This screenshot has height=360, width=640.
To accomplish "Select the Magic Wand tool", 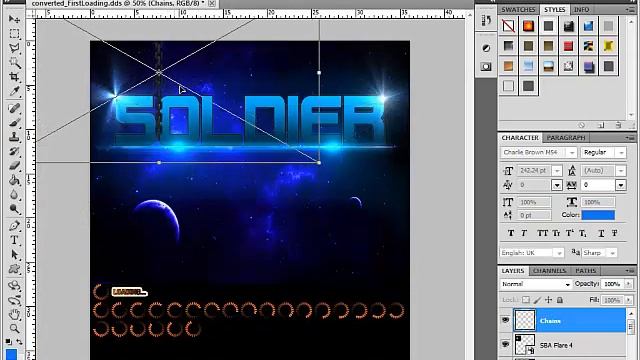I will pos(14,62).
